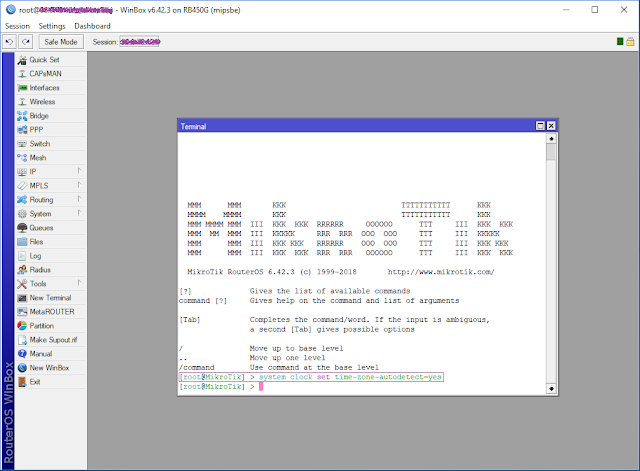Click the IP menu icon
Screen dimensions: 640x471
tap(22, 172)
